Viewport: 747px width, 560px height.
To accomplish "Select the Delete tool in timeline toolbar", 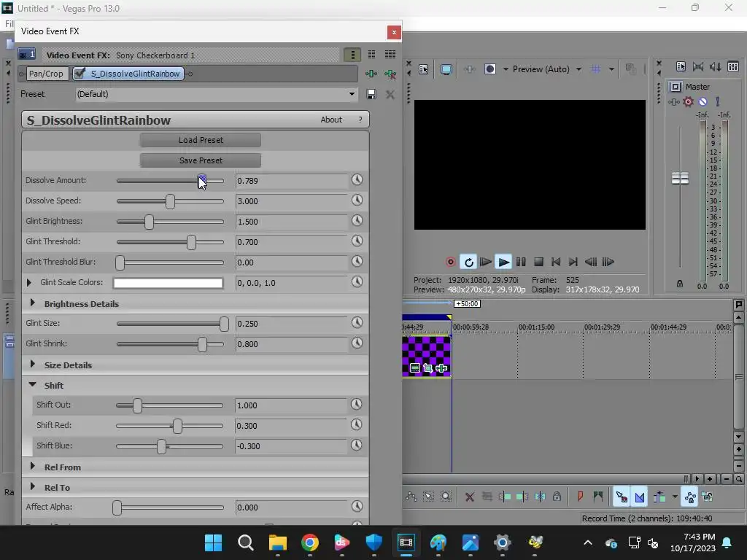I will [x=470, y=497].
